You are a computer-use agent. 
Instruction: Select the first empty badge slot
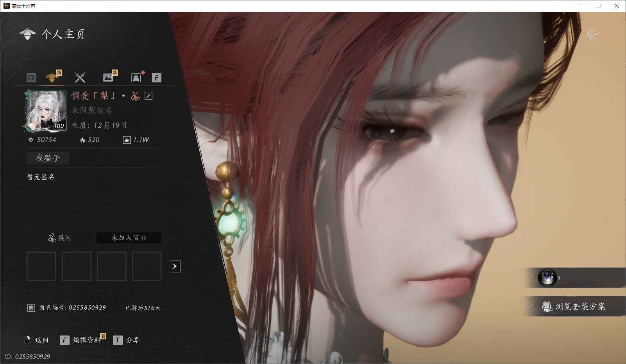tap(41, 266)
